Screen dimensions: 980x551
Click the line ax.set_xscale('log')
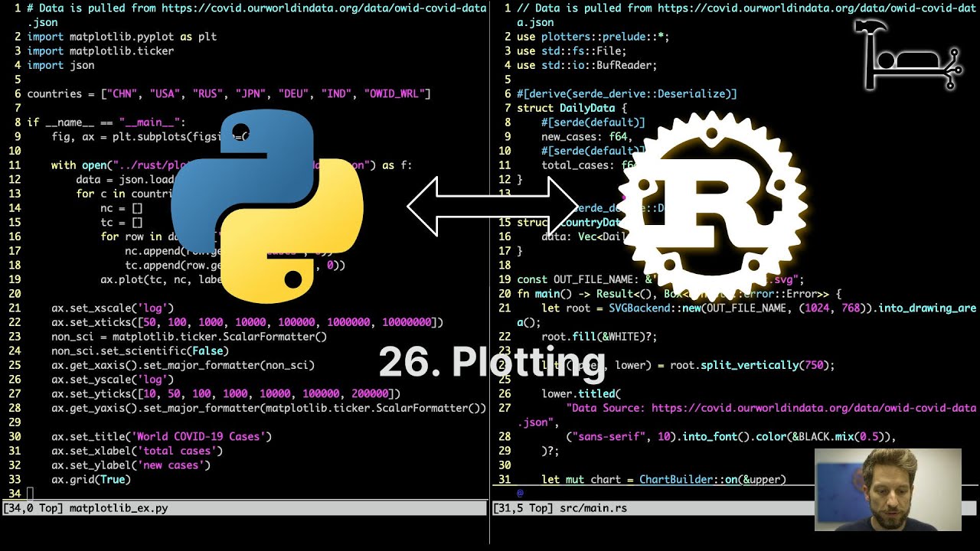(x=113, y=308)
